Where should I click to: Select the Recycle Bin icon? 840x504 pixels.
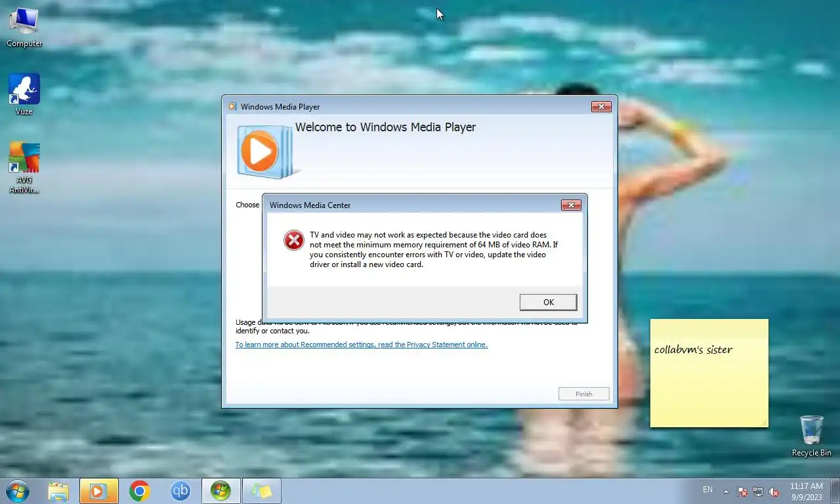click(811, 436)
